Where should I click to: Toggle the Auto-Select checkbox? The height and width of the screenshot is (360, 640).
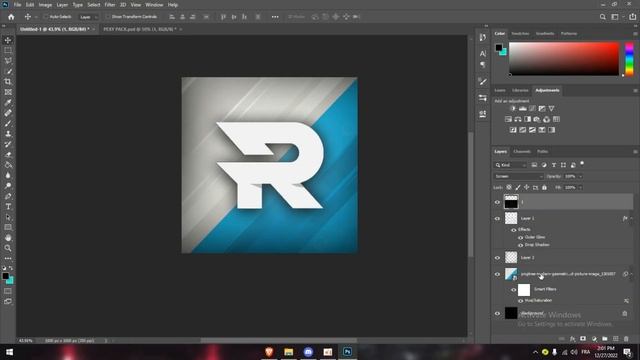click(x=46, y=17)
